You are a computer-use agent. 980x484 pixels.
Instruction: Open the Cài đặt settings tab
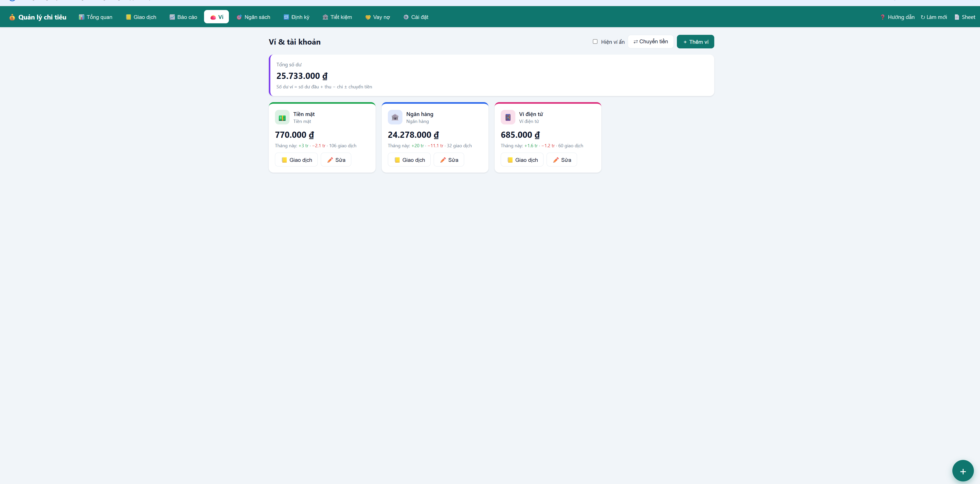click(416, 17)
